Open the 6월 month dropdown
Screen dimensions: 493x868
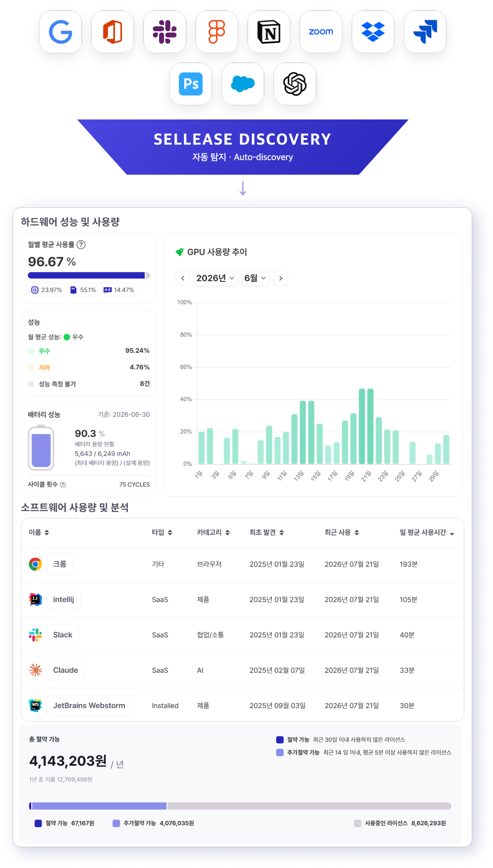(256, 278)
